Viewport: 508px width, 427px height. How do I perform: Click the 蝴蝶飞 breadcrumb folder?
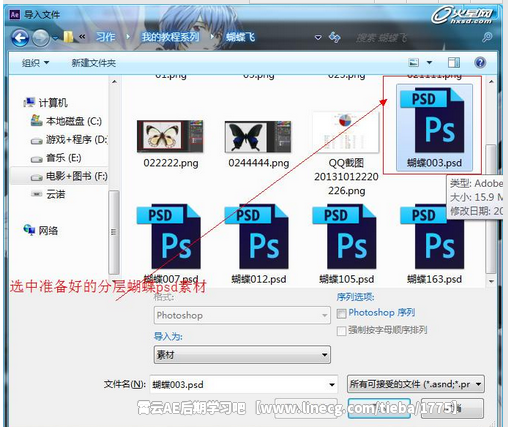pyautogui.click(x=240, y=37)
